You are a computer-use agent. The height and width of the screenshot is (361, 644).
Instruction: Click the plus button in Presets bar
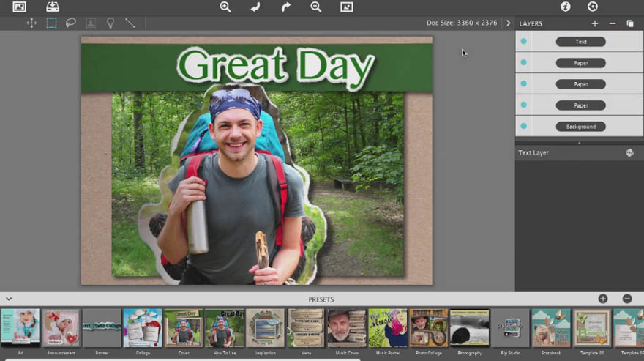pyautogui.click(x=603, y=299)
